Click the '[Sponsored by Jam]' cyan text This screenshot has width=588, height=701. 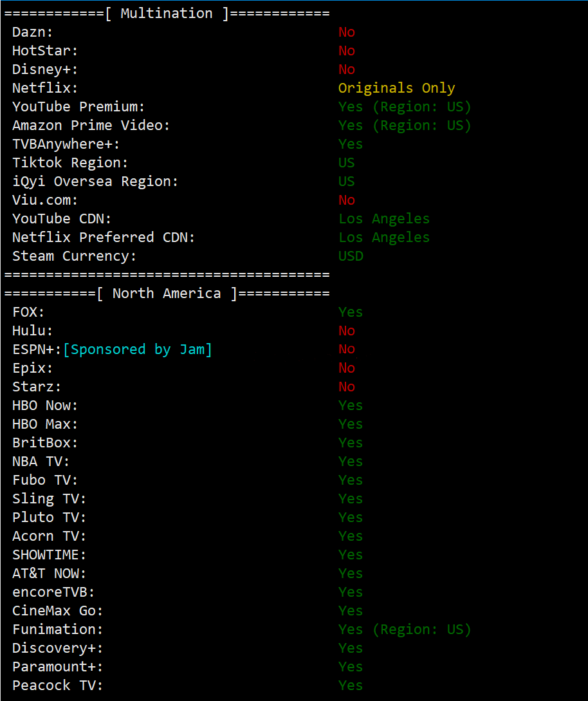point(137,350)
